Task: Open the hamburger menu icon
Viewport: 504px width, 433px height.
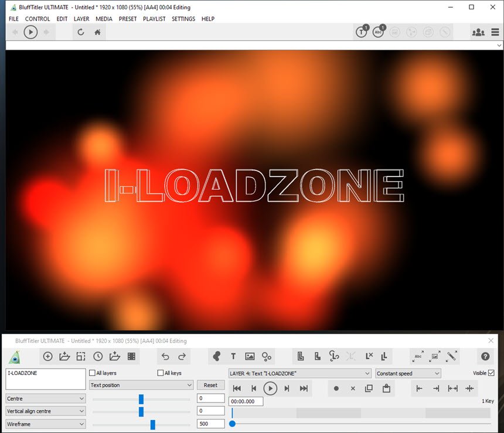Action: tap(495, 32)
